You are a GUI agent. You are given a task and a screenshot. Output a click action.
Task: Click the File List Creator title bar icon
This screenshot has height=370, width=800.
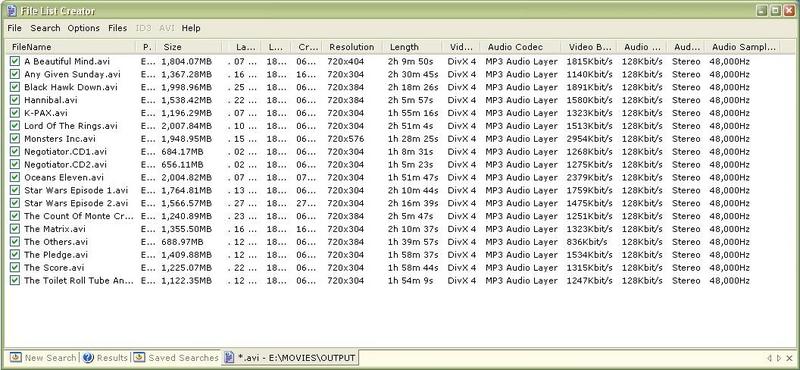(12, 10)
